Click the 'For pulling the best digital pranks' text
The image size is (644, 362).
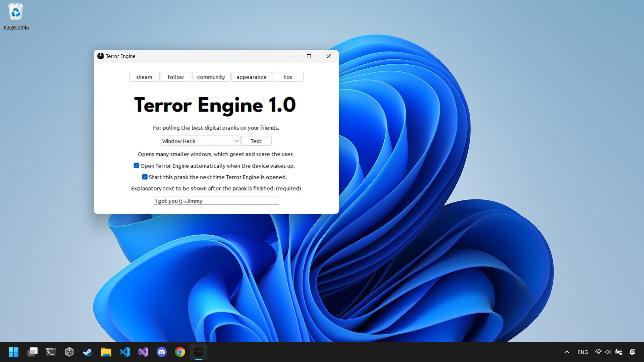tap(216, 128)
